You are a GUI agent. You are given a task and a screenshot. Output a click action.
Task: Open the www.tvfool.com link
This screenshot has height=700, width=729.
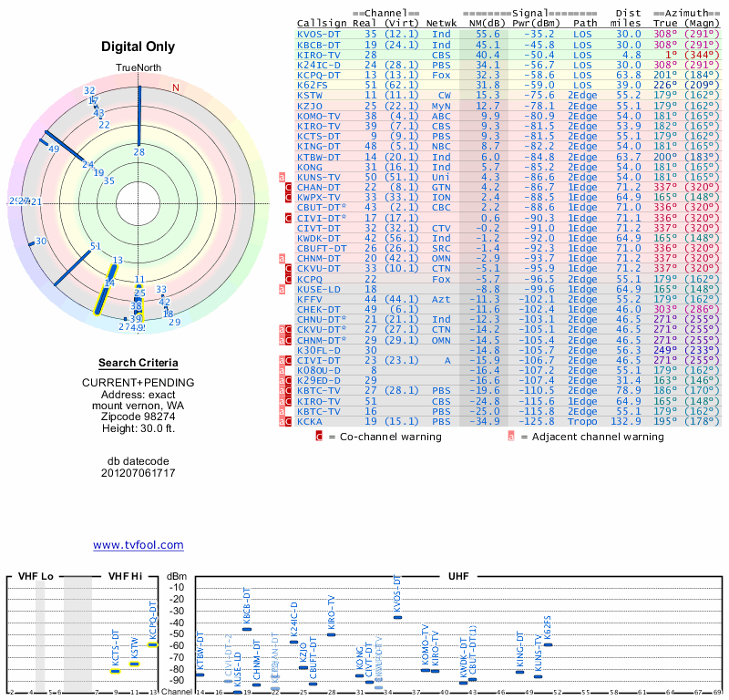pos(138,545)
